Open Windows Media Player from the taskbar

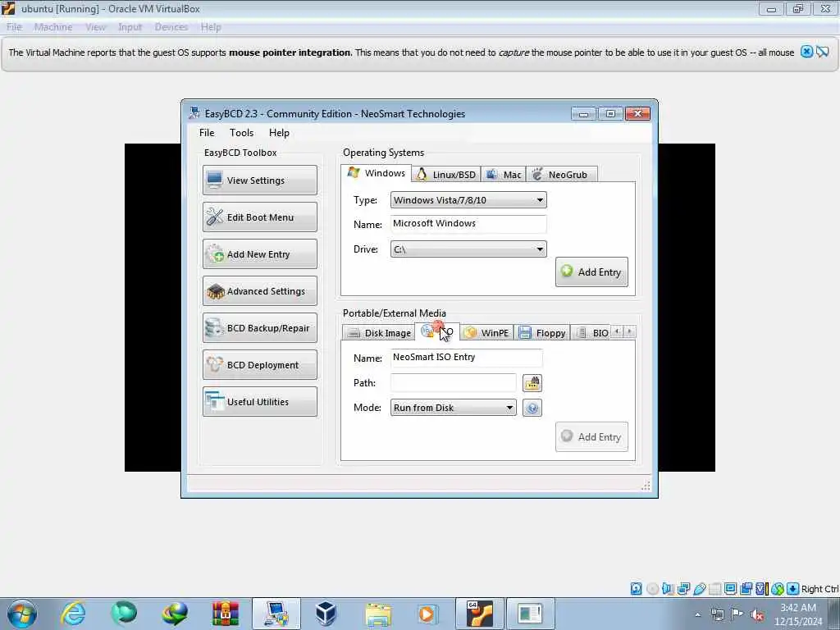[428, 614]
